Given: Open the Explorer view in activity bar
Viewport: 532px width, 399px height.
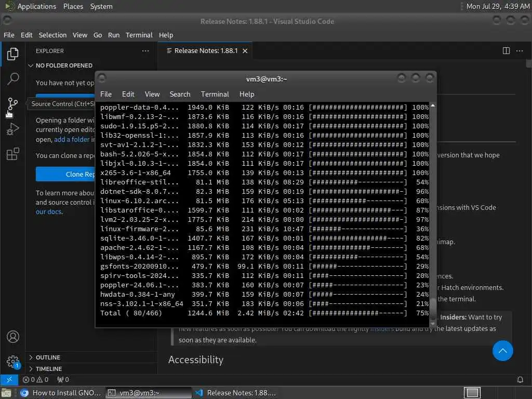Looking at the screenshot, I should coord(13,54).
